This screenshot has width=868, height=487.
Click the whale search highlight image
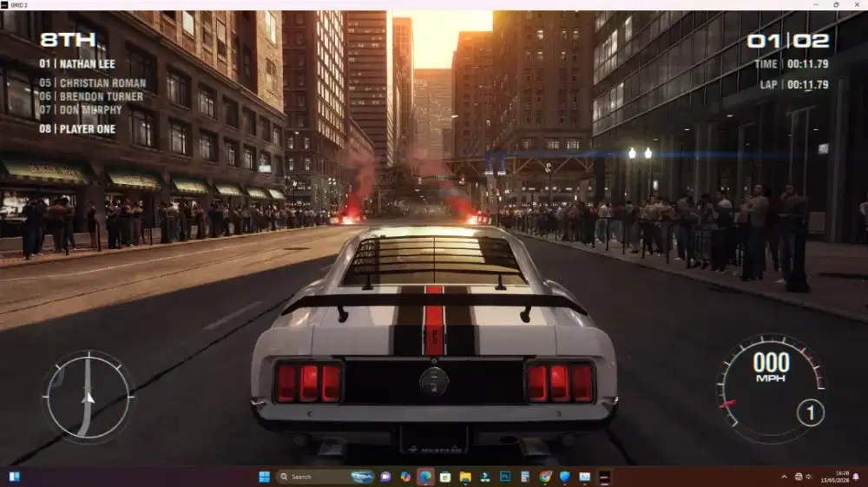click(362, 477)
